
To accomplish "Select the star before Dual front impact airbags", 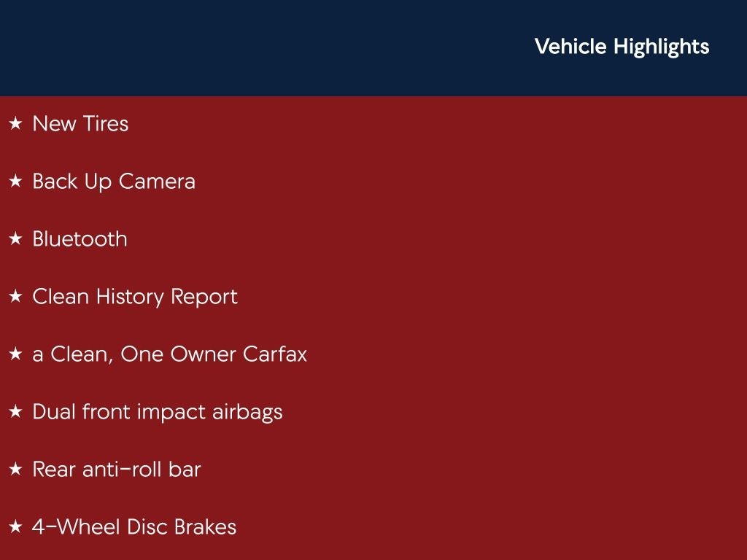I will point(15,412).
